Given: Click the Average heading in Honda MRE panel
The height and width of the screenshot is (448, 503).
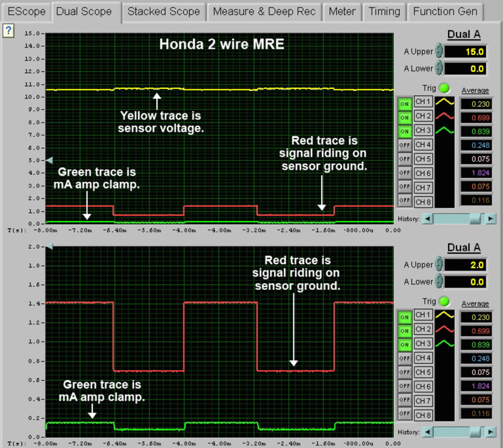Looking at the screenshot, I should (x=475, y=90).
